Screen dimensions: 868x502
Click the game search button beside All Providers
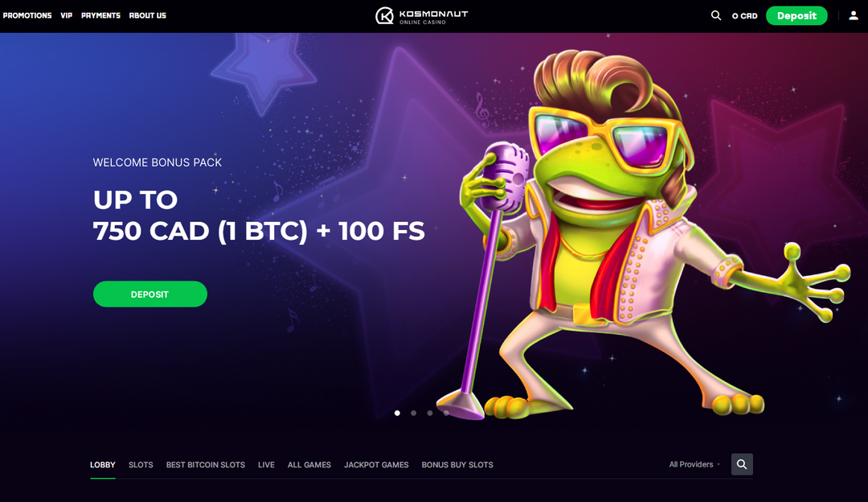742,464
